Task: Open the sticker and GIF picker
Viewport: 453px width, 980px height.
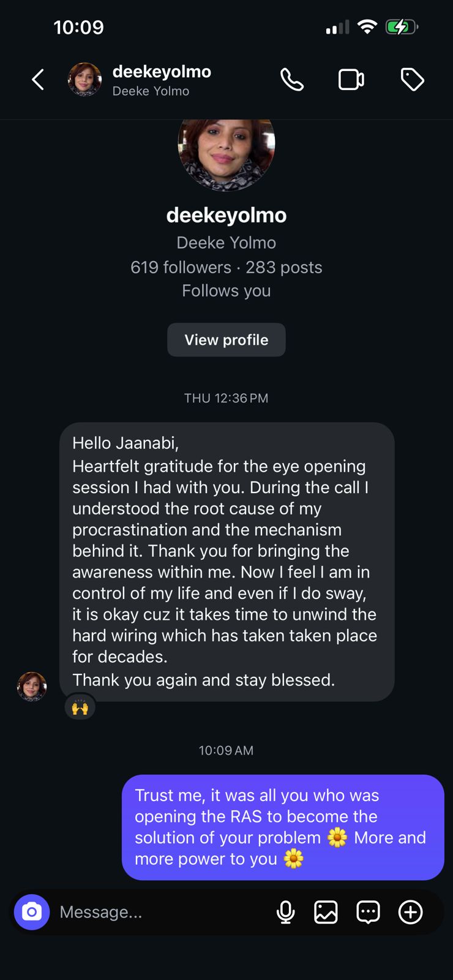Action: 368,912
